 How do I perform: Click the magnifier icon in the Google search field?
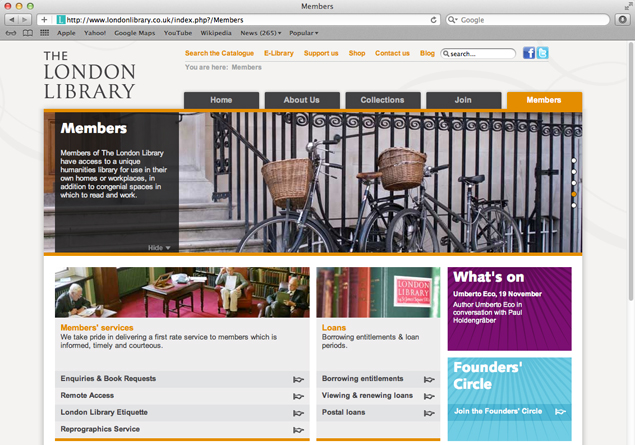point(452,19)
